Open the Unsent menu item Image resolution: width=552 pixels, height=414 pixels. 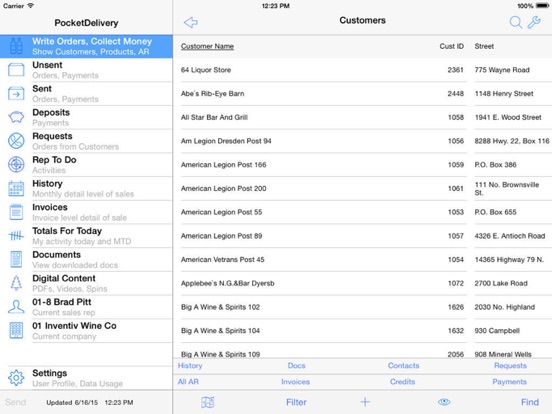click(86, 70)
